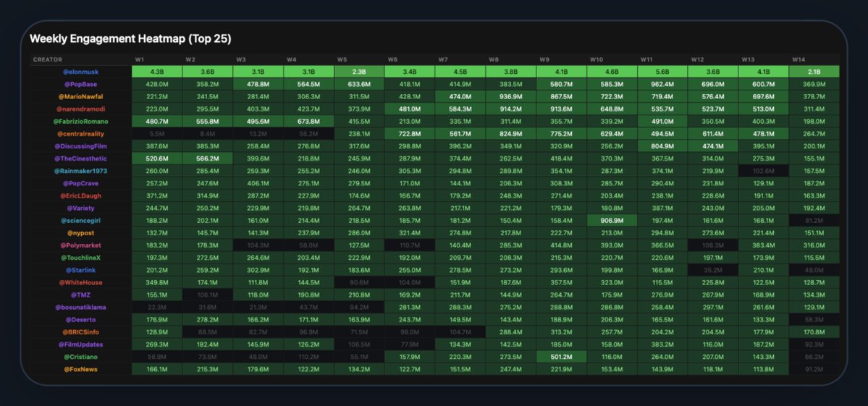868x406 pixels.
Task: Click the @BRICSinfo creator name
Action: click(x=81, y=332)
